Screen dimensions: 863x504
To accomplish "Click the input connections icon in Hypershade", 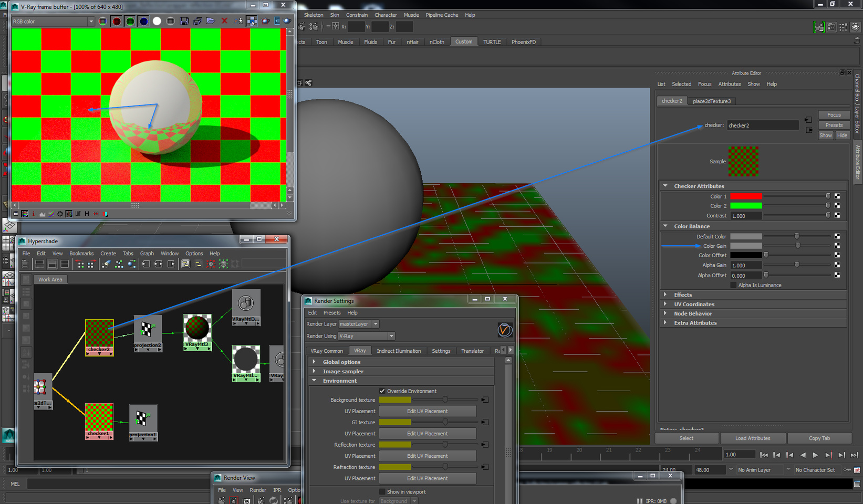I will pos(146,264).
